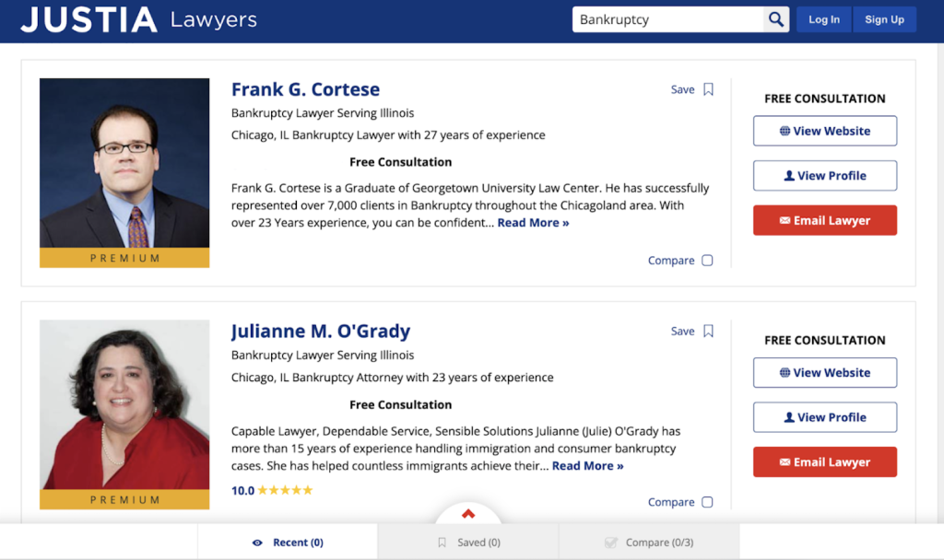Tick the Compare checkbox for Julianne M. O'Grady
The image size is (944, 560).
point(707,502)
